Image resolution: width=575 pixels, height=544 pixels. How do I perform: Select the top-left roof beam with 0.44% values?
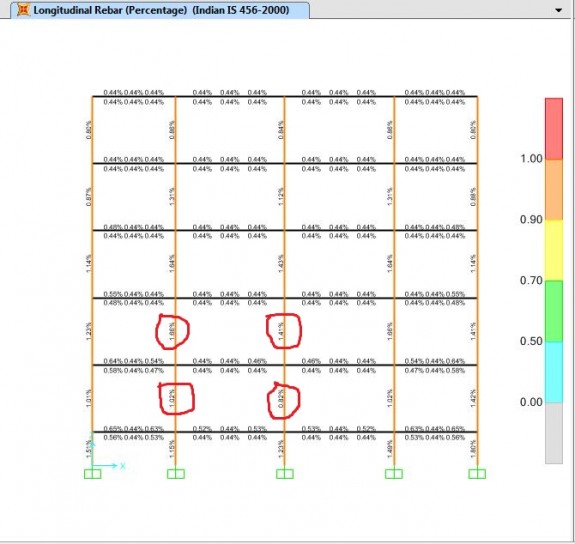point(134,96)
